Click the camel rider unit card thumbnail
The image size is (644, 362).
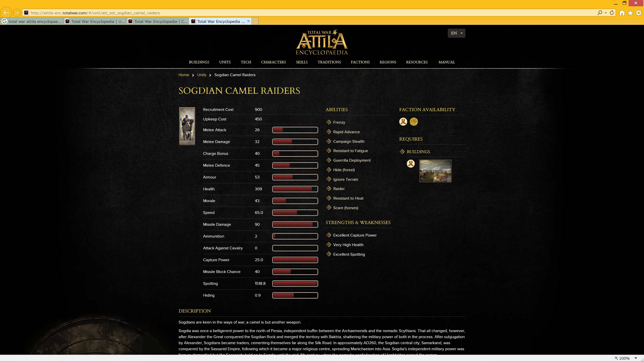coord(187,126)
